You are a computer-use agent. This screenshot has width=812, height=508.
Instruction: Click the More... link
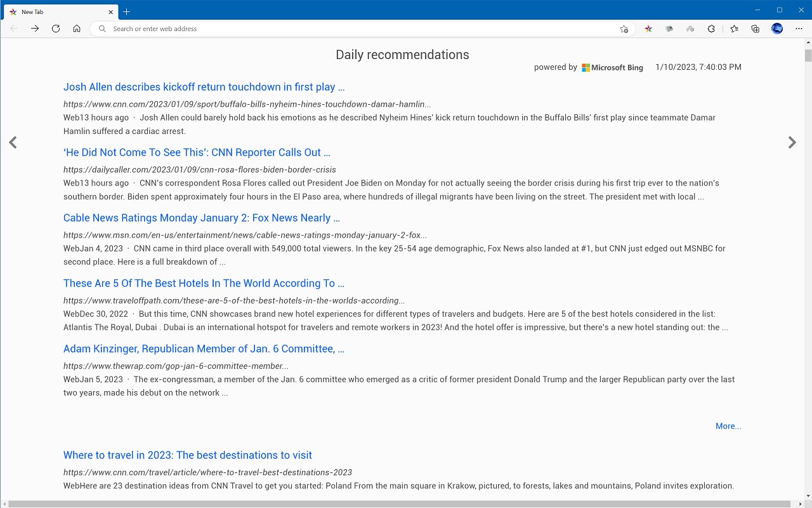pos(728,426)
